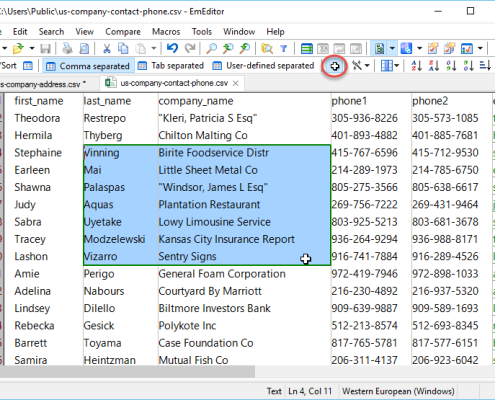The width and height of the screenshot is (495, 400).
Task: Open the Help menu
Action: pyautogui.click(x=275, y=32)
